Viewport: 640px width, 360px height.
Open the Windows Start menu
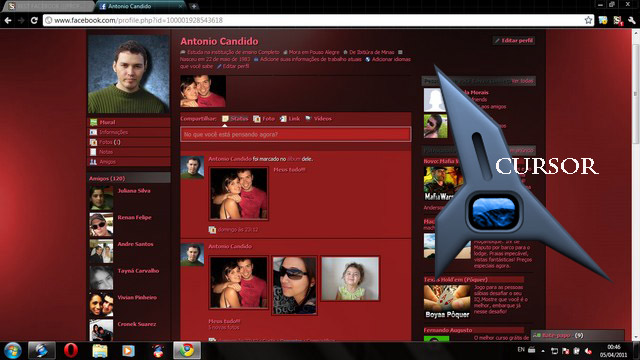coord(13,351)
